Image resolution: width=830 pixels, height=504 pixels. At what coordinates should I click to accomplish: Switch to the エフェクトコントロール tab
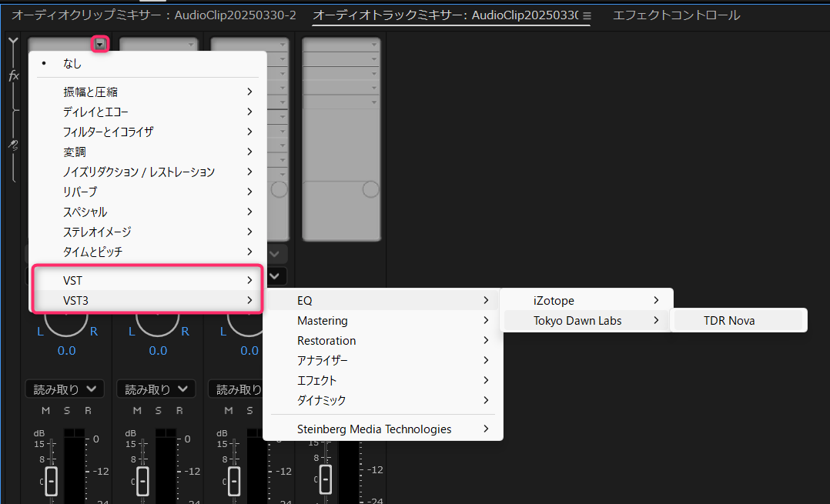point(676,15)
